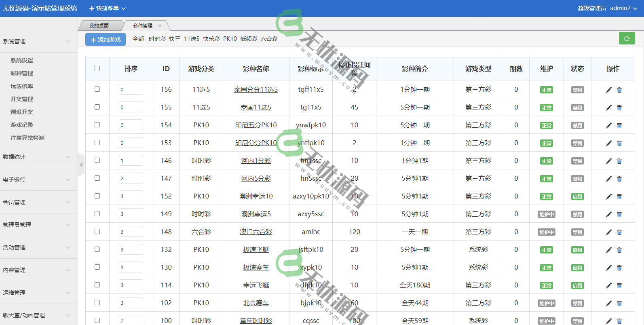The width and height of the screenshot is (644, 325).
Task: Edit the 印尼五分PK10 row with pencil icon
Action: 609,125
